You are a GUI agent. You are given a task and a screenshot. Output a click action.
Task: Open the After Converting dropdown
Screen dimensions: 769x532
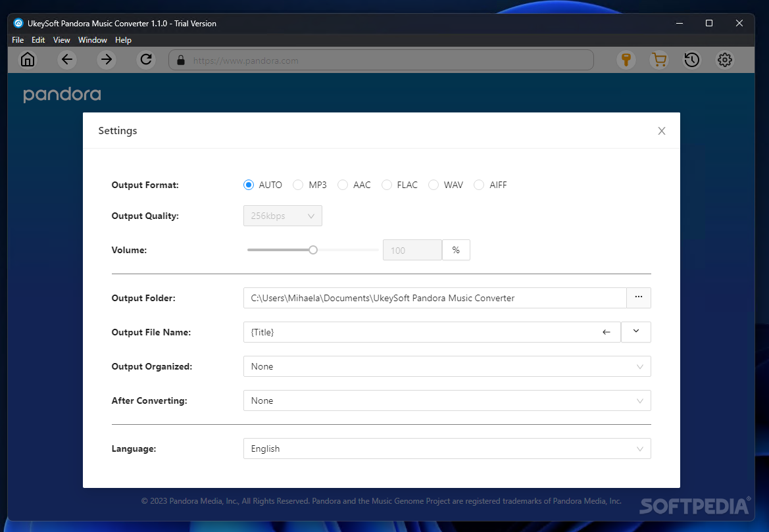[447, 400]
